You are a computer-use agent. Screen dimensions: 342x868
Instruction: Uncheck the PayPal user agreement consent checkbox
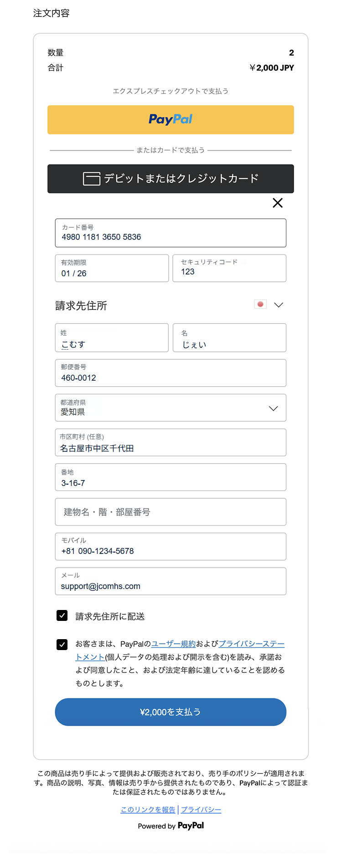(x=62, y=644)
